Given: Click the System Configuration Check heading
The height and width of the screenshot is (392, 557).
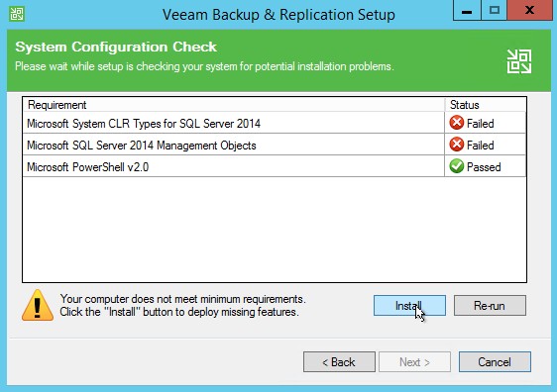Looking at the screenshot, I should coord(116,47).
